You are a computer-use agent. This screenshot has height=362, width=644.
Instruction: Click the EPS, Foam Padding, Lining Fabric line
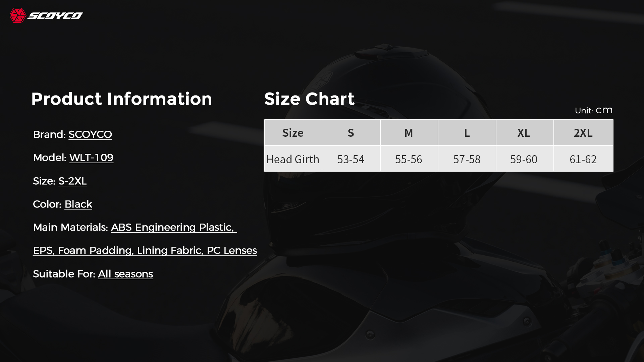145,250
